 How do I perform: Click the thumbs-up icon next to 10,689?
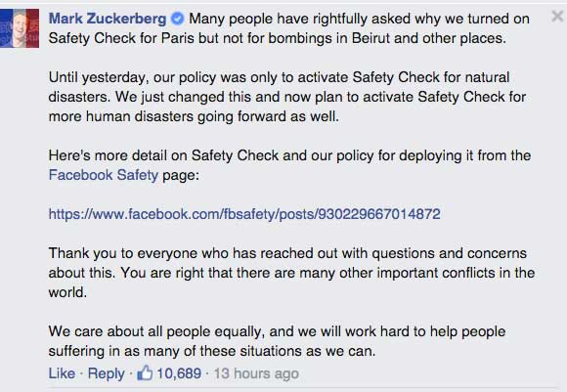[145, 372]
